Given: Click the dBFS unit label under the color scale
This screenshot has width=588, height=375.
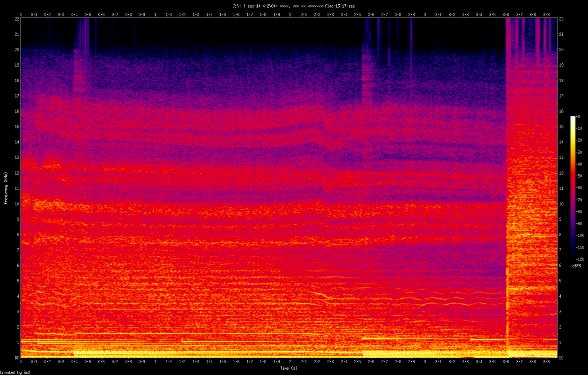Looking at the screenshot, I should [x=577, y=266].
